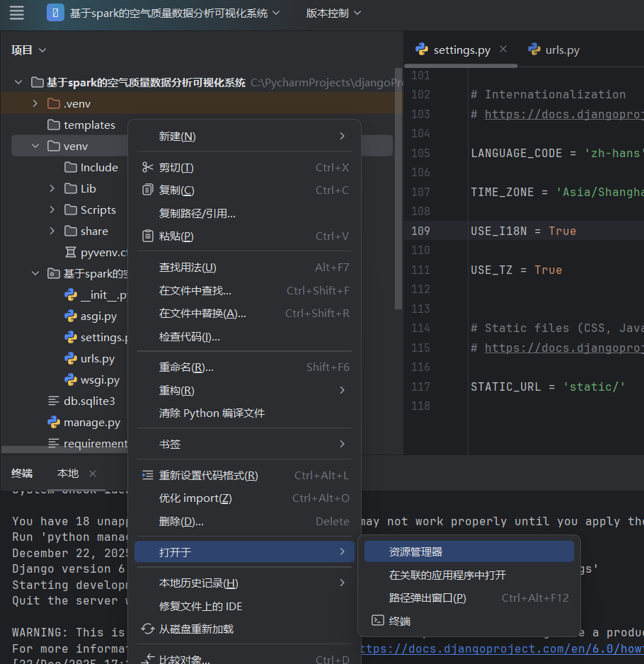Viewport: 644px width, 664px height.
Task: Click the paste clipboard icon in menu
Action: tap(147, 236)
